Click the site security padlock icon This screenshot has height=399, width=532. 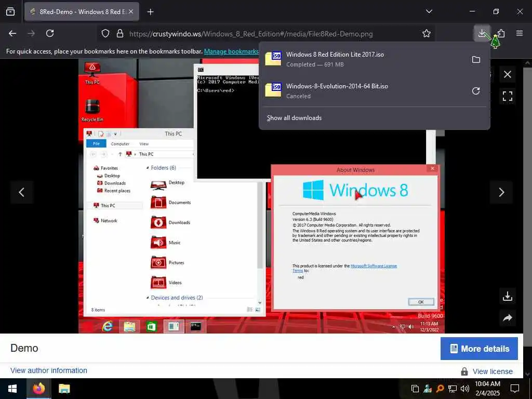[x=120, y=34]
